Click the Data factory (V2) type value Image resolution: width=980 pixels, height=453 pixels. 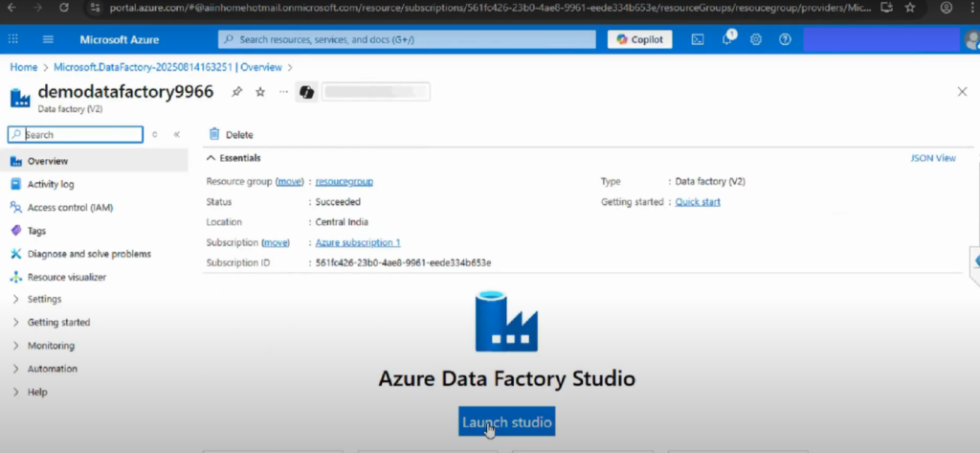[x=710, y=181]
